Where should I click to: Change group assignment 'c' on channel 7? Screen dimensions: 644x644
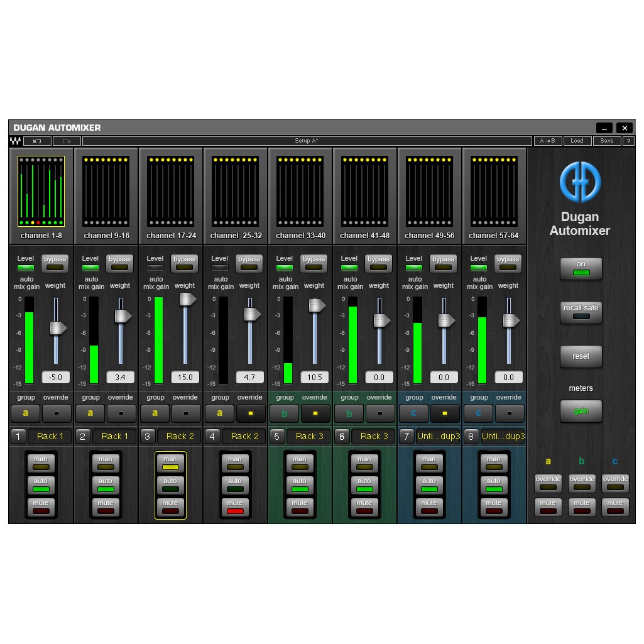413,413
